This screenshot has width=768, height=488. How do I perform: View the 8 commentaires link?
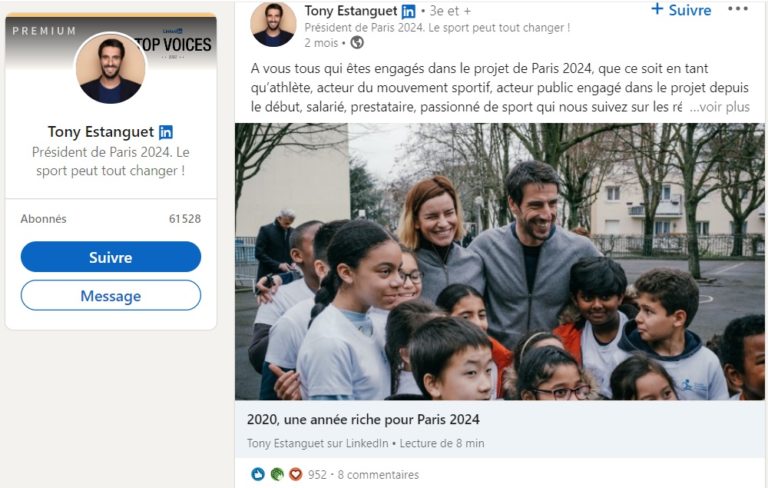[x=378, y=475]
